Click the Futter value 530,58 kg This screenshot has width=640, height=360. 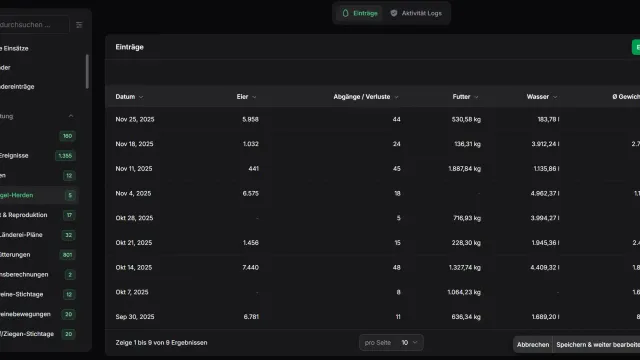(466, 119)
